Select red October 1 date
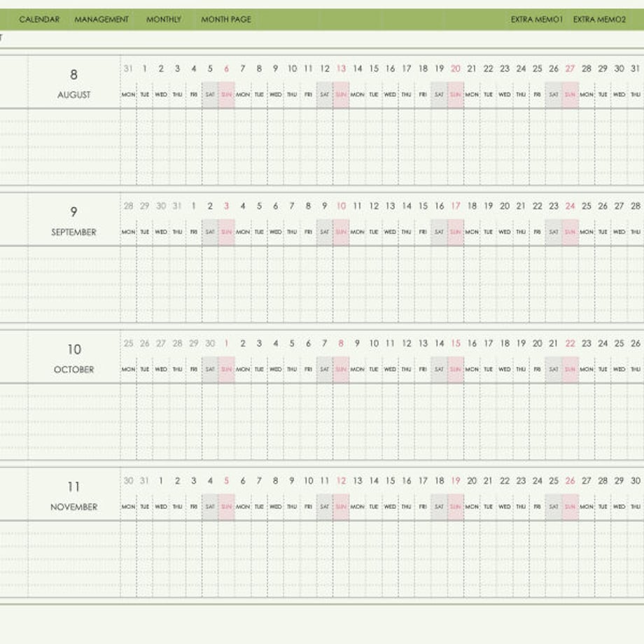 (226, 344)
